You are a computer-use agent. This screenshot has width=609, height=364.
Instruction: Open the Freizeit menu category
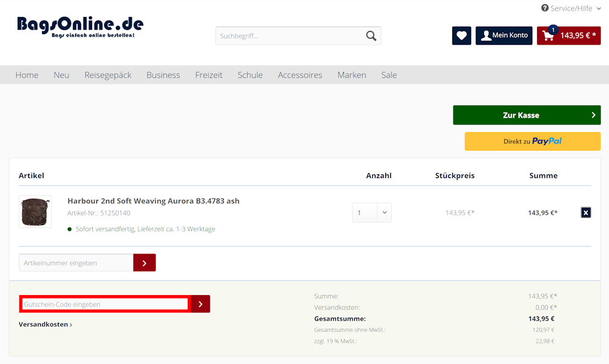pyautogui.click(x=209, y=75)
